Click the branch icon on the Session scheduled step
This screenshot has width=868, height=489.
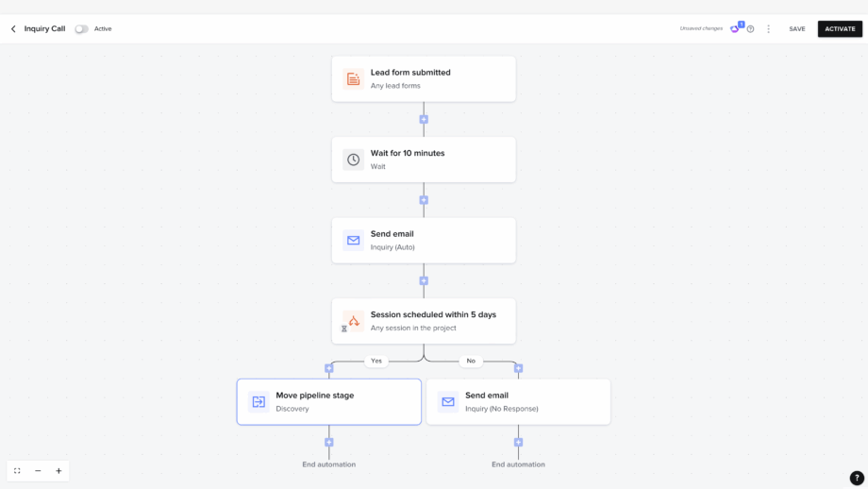pos(355,320)
